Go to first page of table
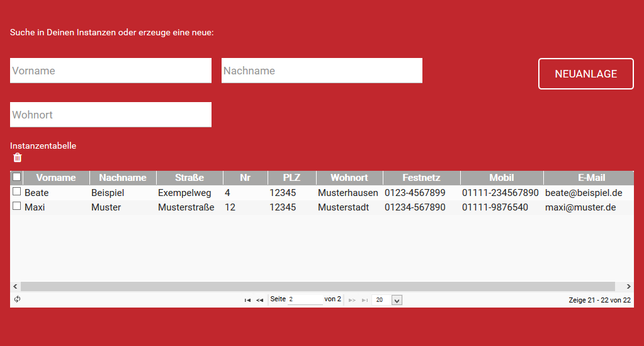 tap(247, 300)
